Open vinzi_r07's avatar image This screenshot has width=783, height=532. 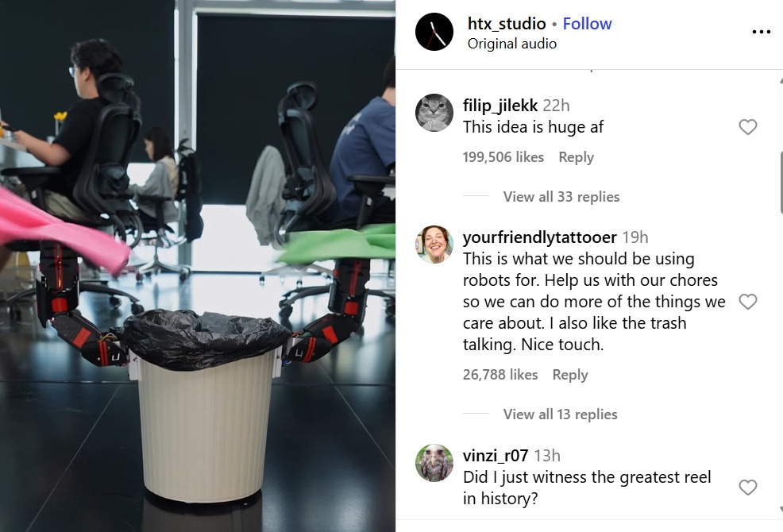(x=434, y=463)
